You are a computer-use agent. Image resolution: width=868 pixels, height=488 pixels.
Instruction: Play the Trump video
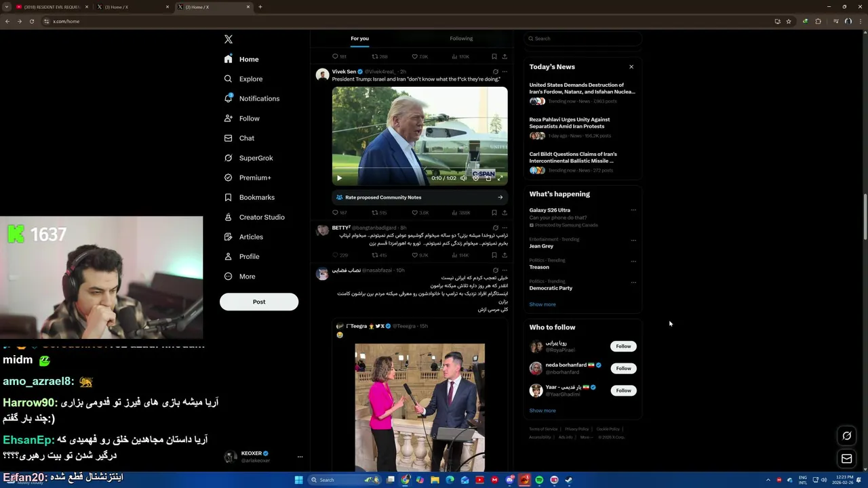340,178
